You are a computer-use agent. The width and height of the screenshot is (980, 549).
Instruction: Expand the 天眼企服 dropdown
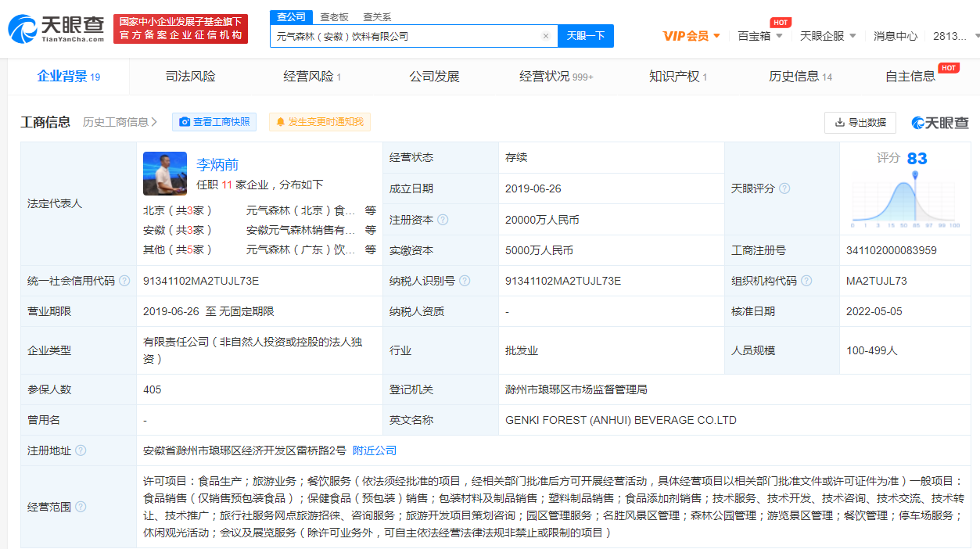click(x=827, y=36)
